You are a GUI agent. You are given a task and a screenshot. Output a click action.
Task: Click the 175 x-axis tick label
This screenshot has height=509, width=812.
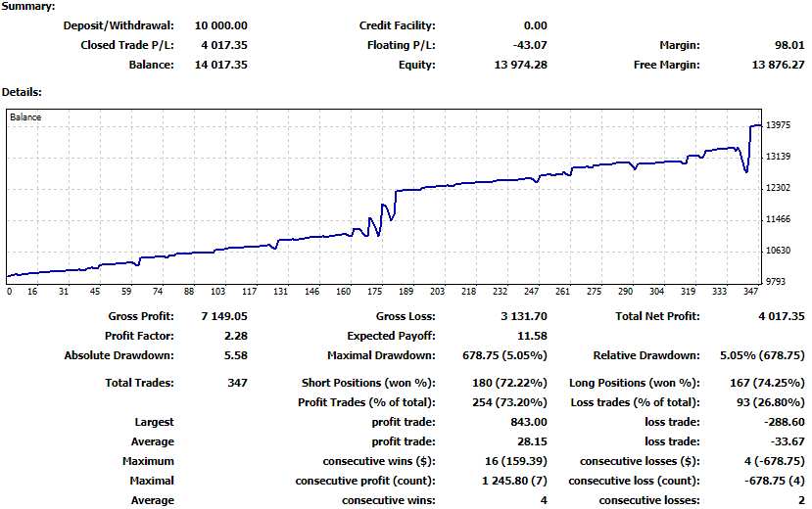374,292
